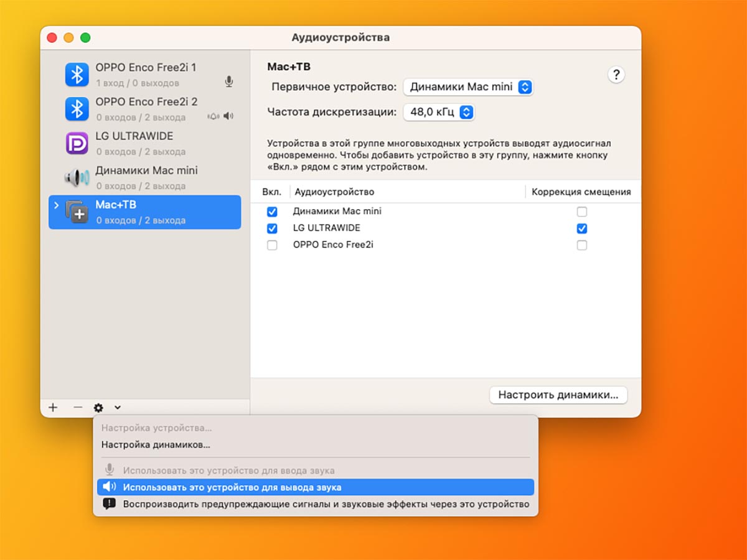This screenshot has width=747, height=560.
Task: Click OPPO Enco Free2i name in device table
Action: click(x=333, y=245)
